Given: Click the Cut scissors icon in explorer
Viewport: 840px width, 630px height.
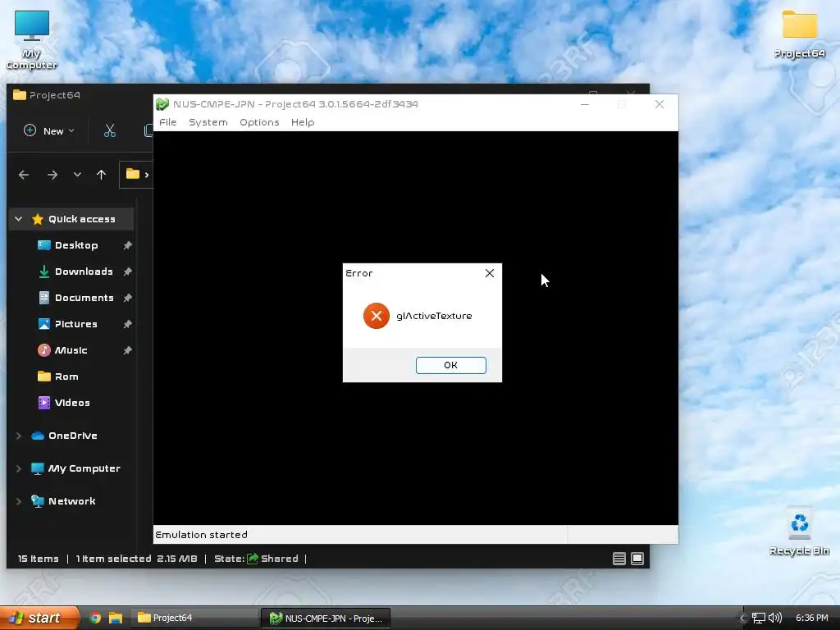Looking at the screenshot, I should click(x=110, y=130).
